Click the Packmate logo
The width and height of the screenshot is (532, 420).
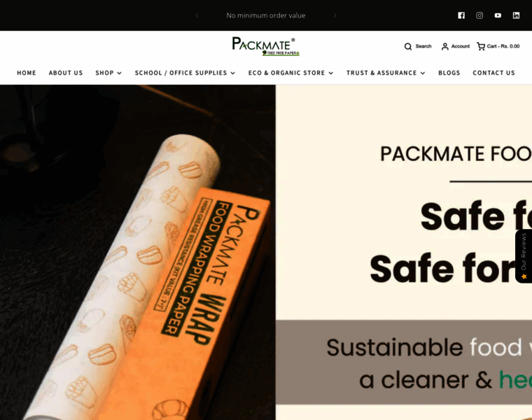(265, 46)
